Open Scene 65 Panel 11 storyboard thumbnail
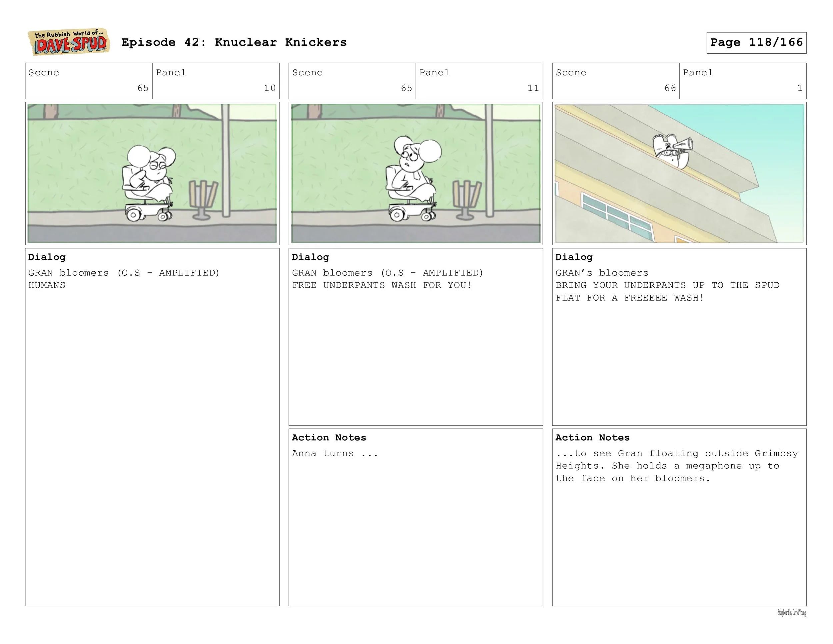Viewport: 833px width, 644px height. click(x=416, y=173)
